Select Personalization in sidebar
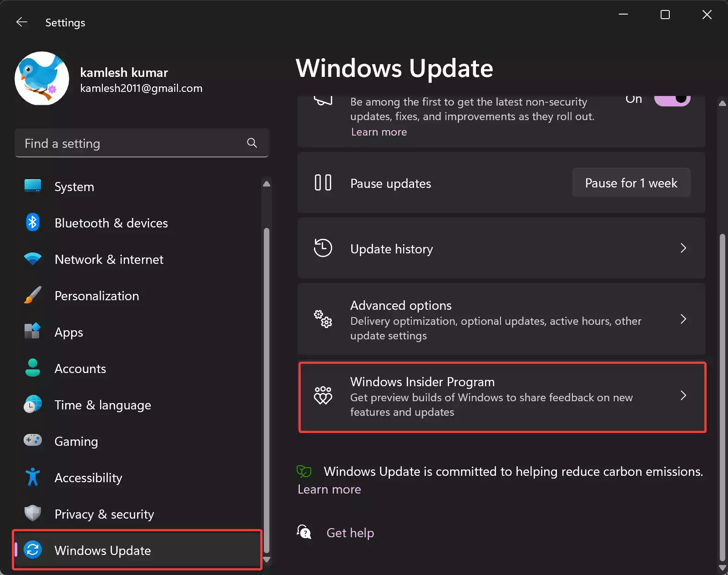 coord(137,296)
